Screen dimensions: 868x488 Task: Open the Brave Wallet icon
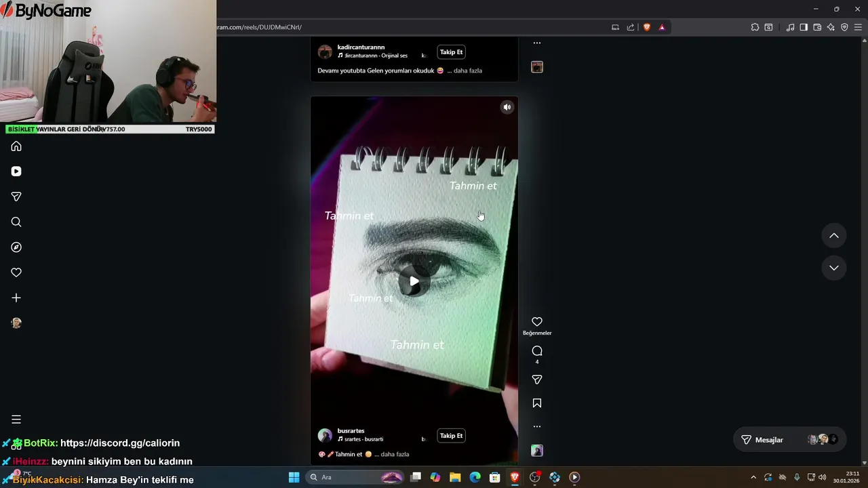[817, 27]
